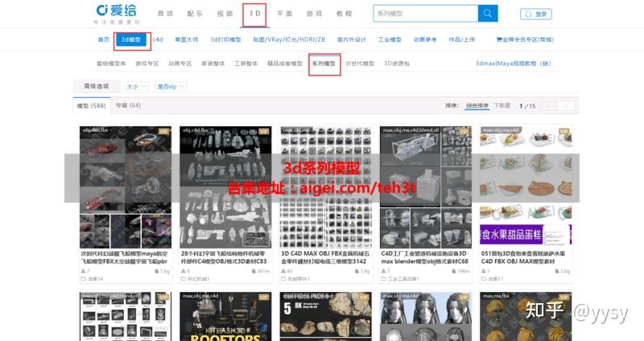Go to the previous results page arrow
644x341 pixels.
point(549,106)
